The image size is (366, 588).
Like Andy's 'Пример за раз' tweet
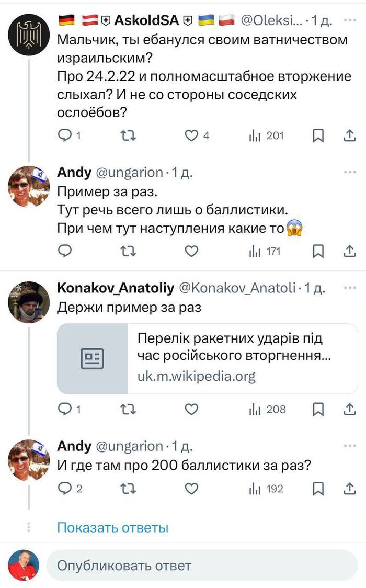pos(192,251)
